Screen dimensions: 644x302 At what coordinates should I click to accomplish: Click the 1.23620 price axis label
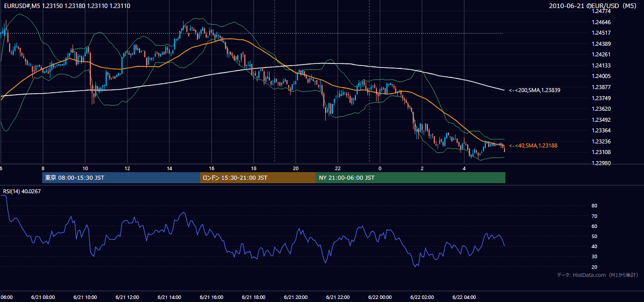[601, 109]
